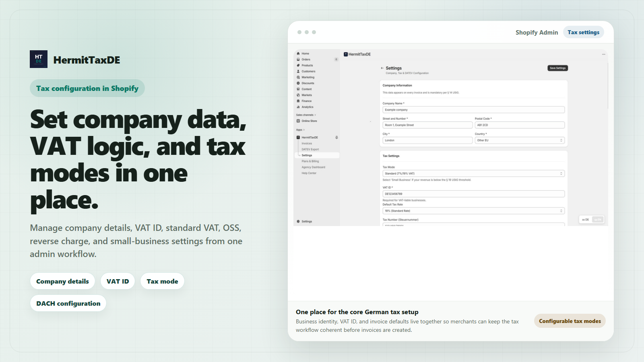Screen dimensions: 644x362
Task: Click the Shopify Admin label
Action: click(x=537, y=33)
